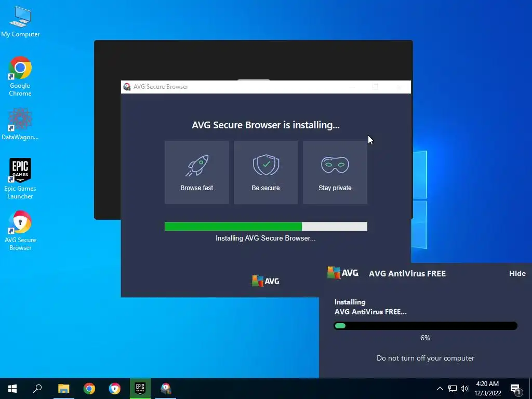Open taskbar search magnifier
Viewport: 532px width, 399px height.
pos(37,389)
